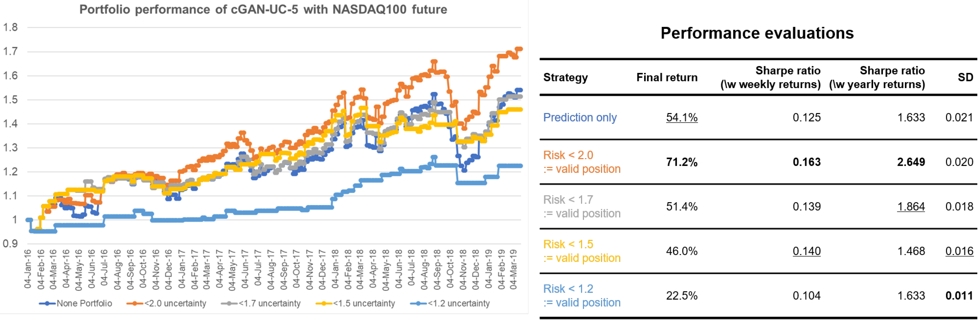The width and height of the screenshot is (980, 323).
Task: Select the chart title text
Action: pos(263,10)
